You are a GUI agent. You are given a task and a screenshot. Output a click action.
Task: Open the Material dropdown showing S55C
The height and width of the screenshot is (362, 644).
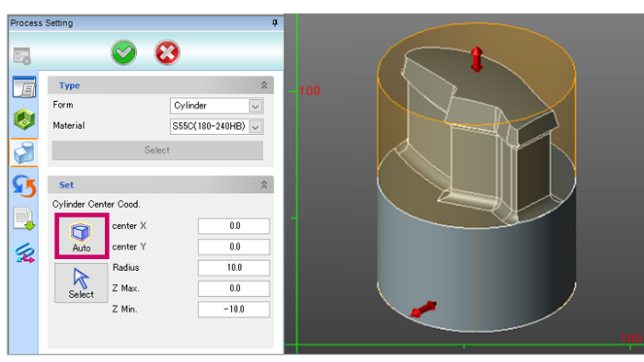coord(216,126)
